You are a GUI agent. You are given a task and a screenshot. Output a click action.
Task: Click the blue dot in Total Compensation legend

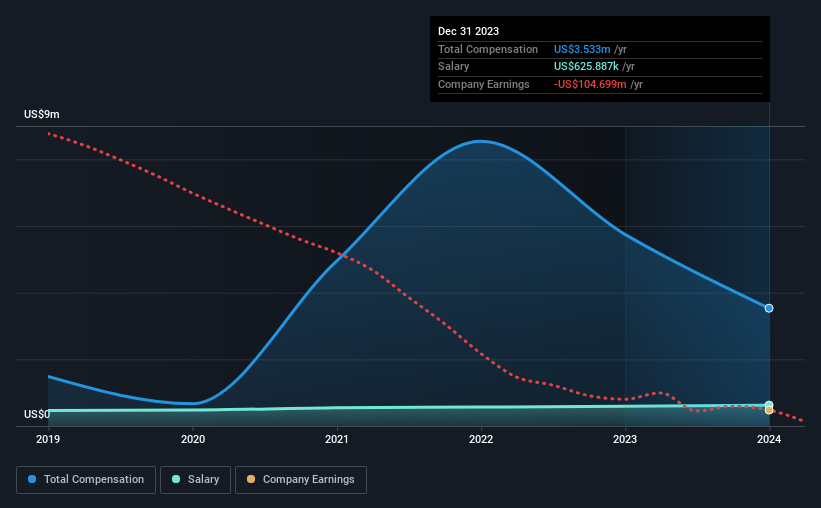point(32,479)
